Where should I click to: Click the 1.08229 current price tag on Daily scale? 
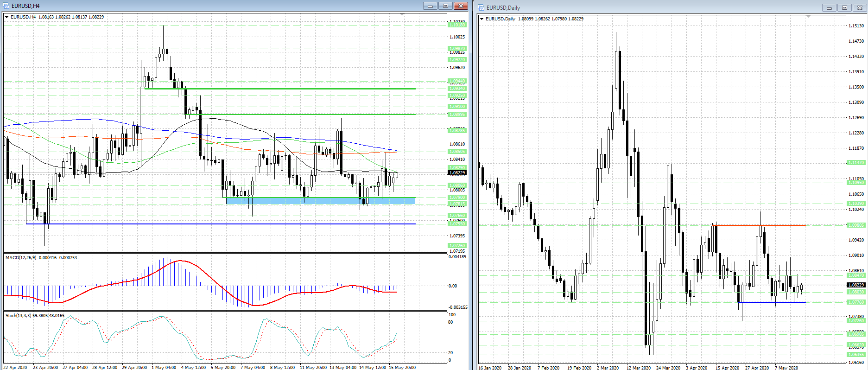pos(856,285)
